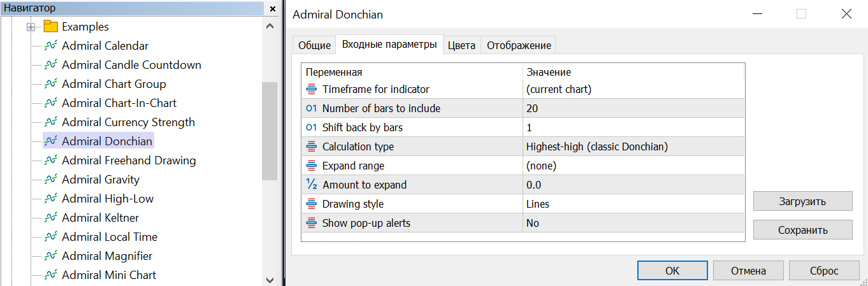Click the enum icon beside Expand range
Image resolution: width=868 pixels, height=286 pixels.
tap(312, 166)
